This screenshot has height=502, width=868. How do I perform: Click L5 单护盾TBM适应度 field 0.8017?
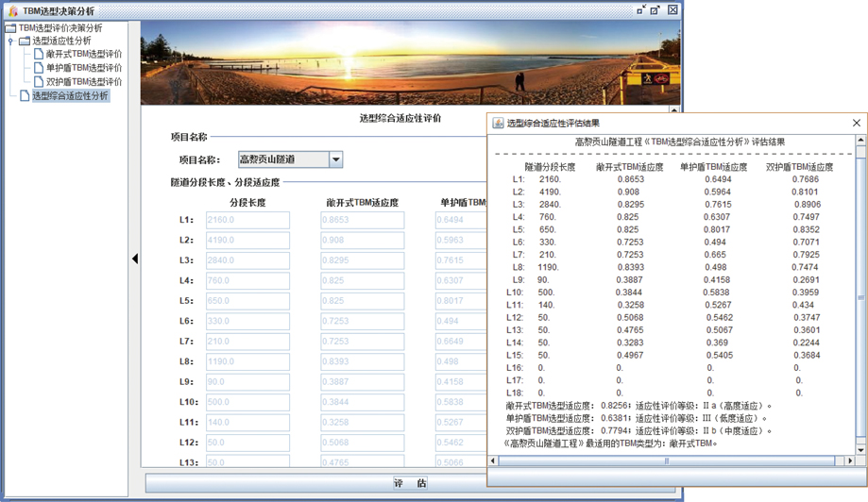coord(461,301)
